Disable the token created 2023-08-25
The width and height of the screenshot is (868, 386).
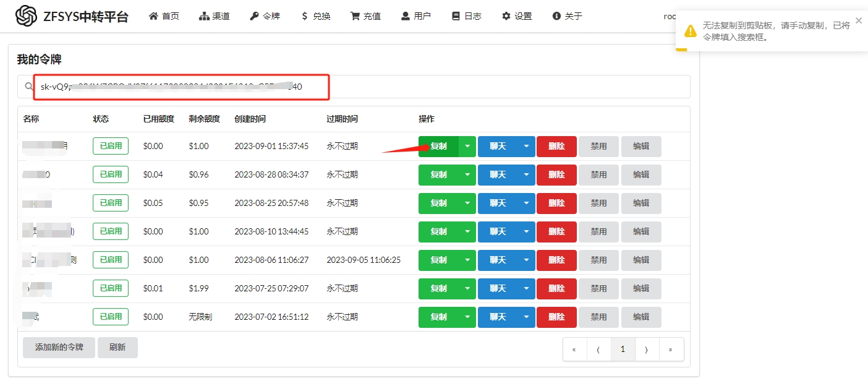pyautogui.click(x=598, y=204)
